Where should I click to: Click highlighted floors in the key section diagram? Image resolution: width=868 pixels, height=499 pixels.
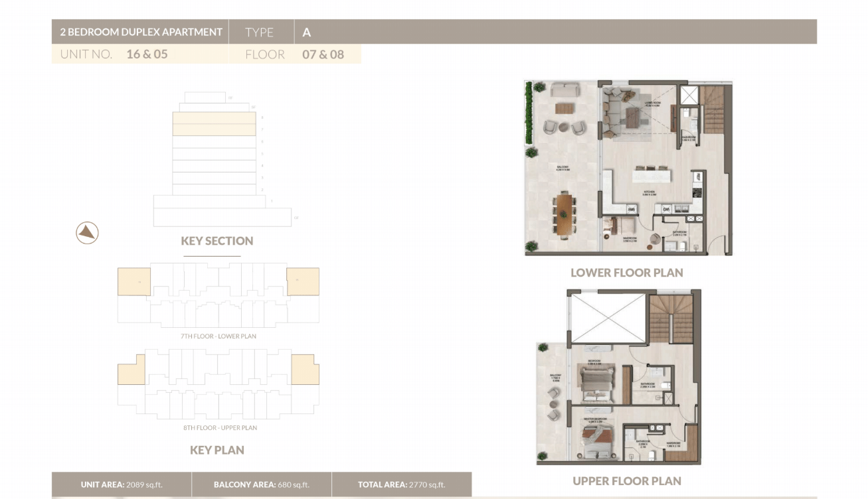[x=214, y=124]
